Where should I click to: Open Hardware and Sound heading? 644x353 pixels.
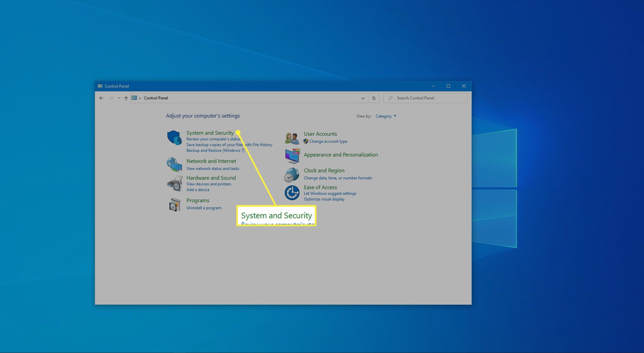pyautogui.click(x=211, y=178)
